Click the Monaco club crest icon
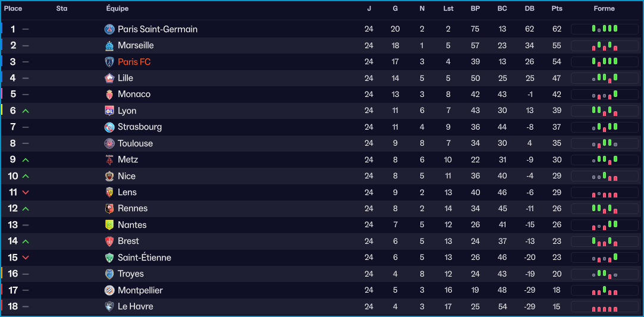The height and width of the screenshot is (317, 644). point(109,95)
